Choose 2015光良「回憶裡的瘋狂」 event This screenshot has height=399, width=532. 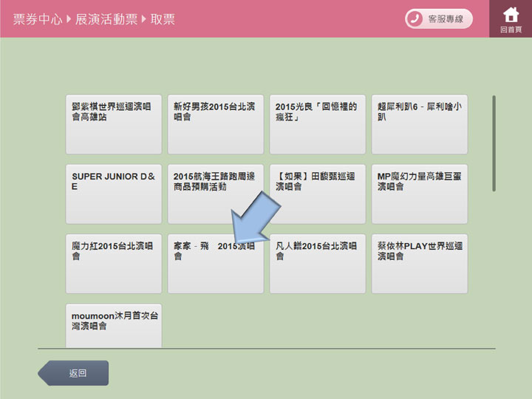coord(317,124)
